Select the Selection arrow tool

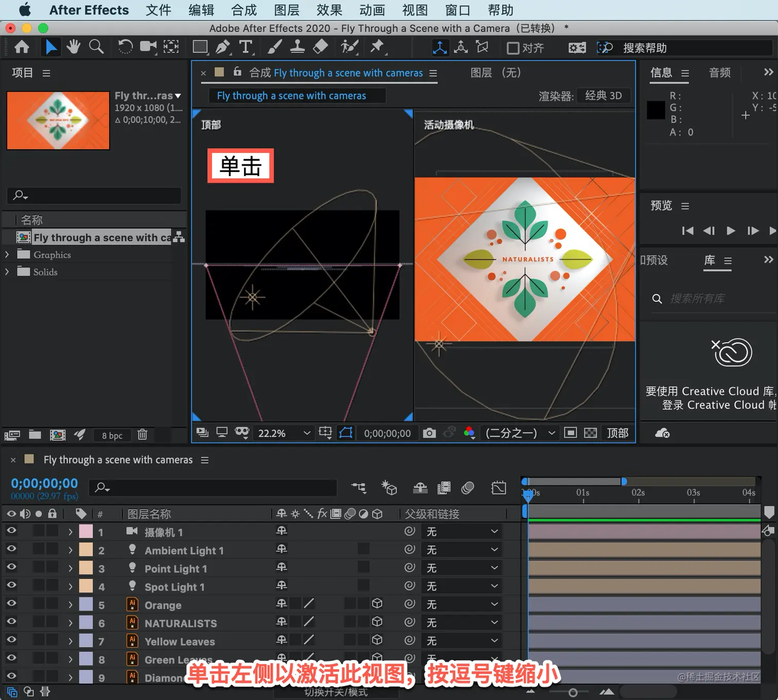[x=50, y=47]
